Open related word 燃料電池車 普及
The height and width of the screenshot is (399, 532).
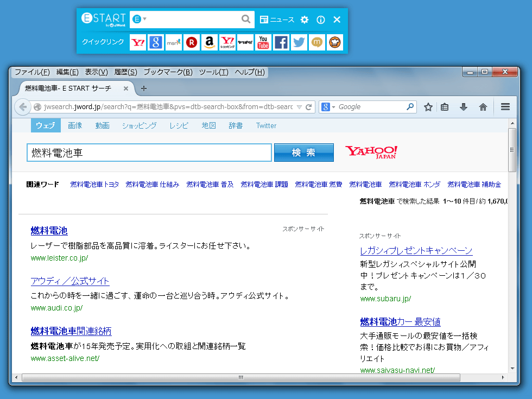tap(210, 184)
